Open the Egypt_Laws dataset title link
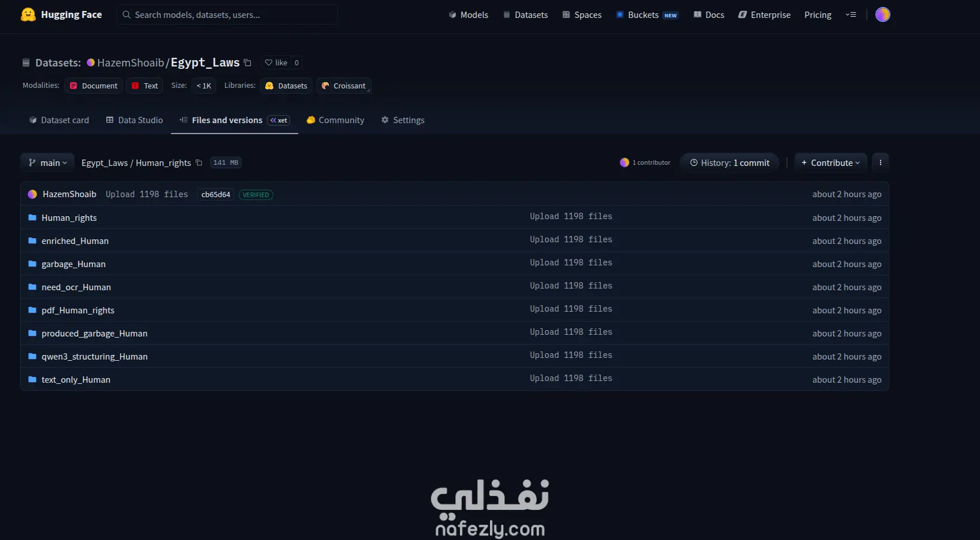The width and height of the screenshot is (980, 540). pos(205,62)
